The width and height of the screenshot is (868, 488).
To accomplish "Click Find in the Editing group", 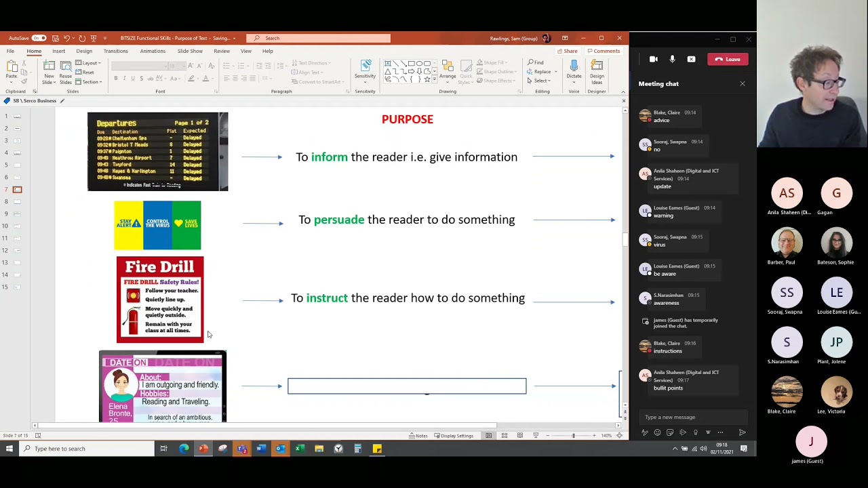I will [x=535, y=63].
